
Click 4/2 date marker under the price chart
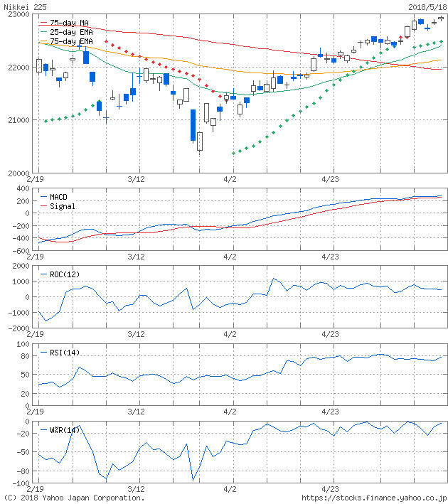click(230, 180)
